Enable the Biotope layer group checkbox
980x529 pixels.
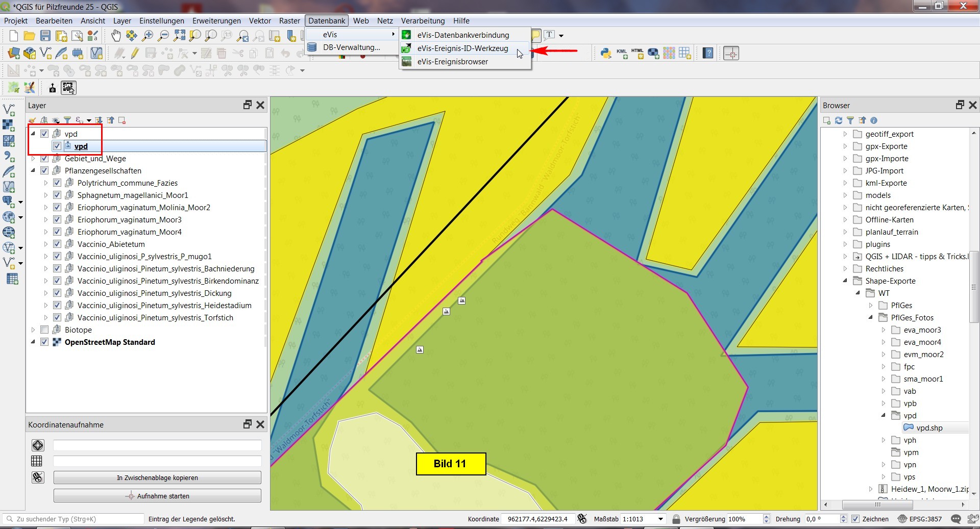click(x=44, y=330)
